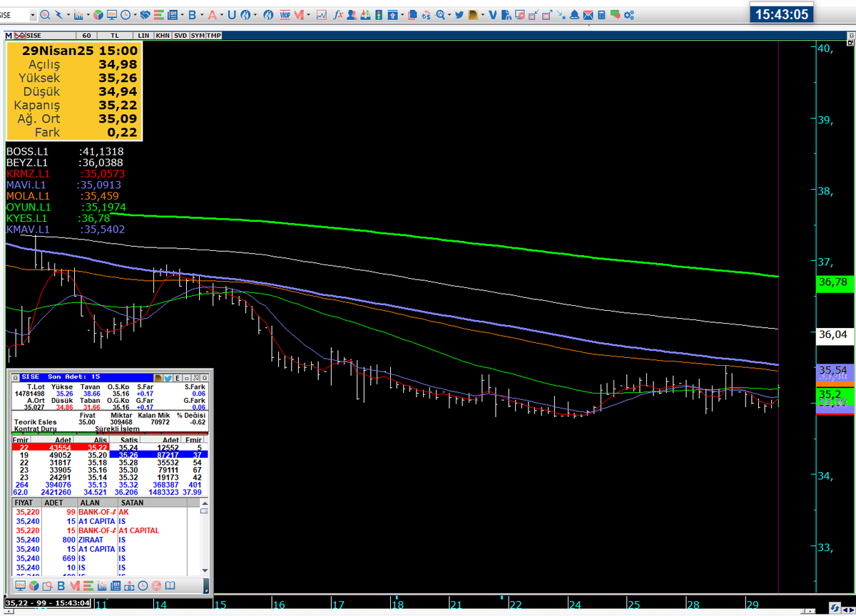Viewport: 856px width, 616px height.
Task: Click the Twitter bird icon in top toolbar
Action: [459, 14]
